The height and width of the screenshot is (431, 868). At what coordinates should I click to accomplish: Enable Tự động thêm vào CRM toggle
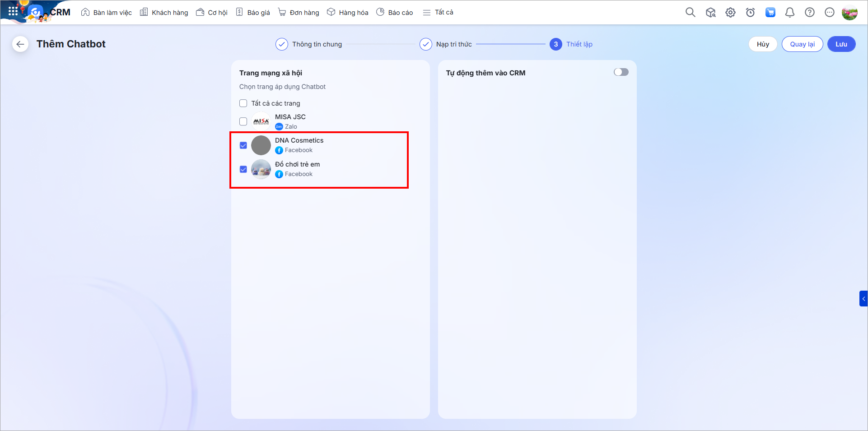point(621,72)
